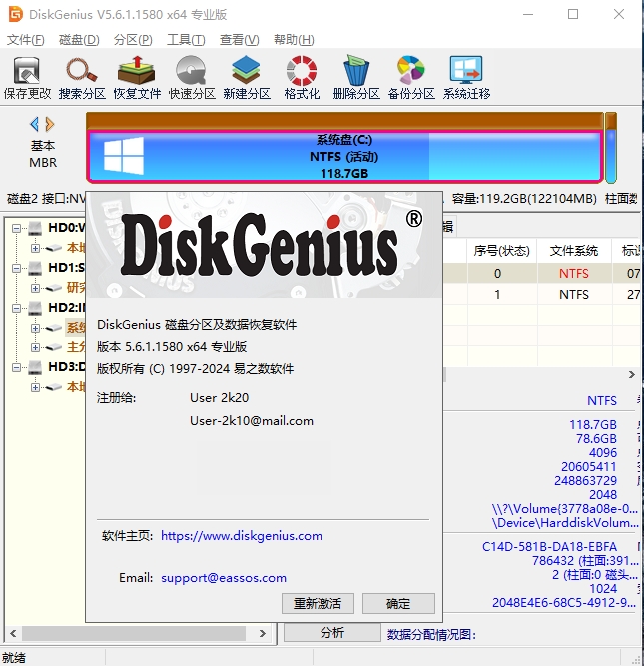
Task: Click the partition icon under HD3
Action: click(54, 387)
